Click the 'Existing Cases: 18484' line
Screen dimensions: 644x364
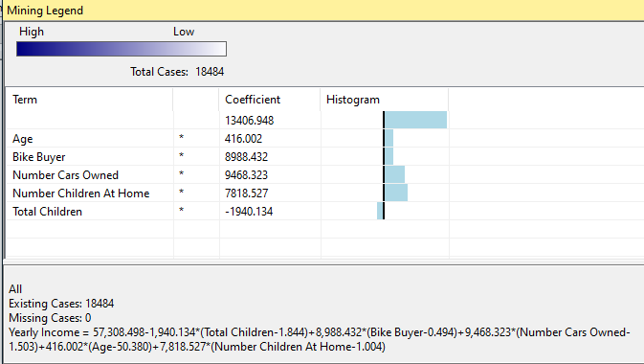(61, 304)
